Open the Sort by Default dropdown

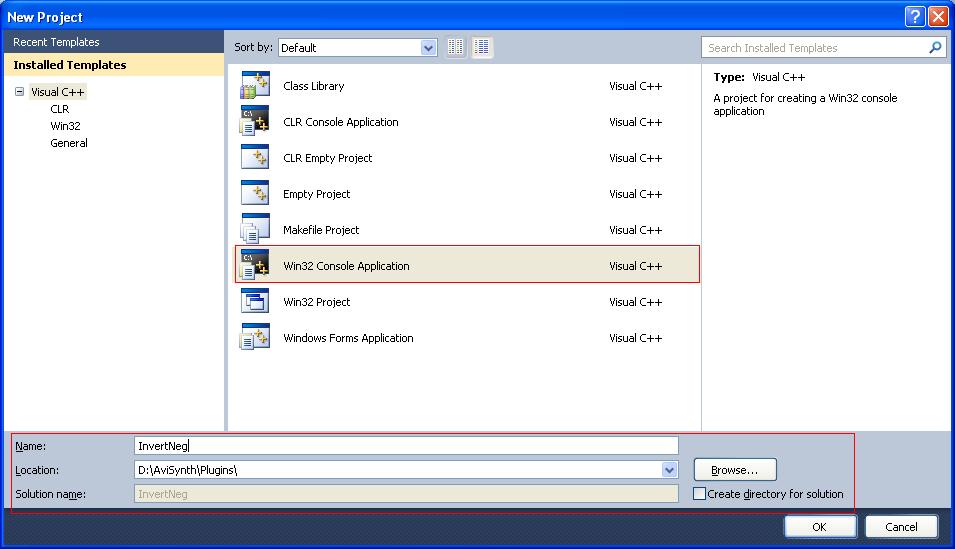[x=429, y=48]
